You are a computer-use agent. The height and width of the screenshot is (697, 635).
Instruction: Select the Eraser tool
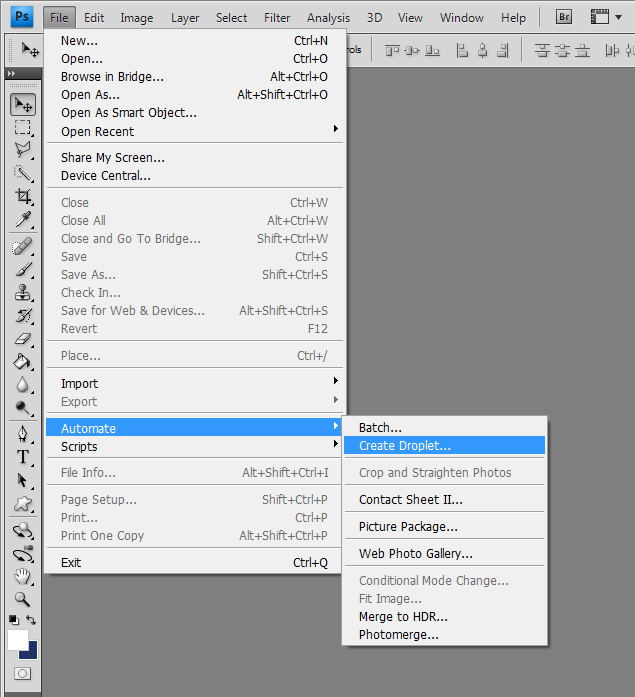(x=23, y=339)
